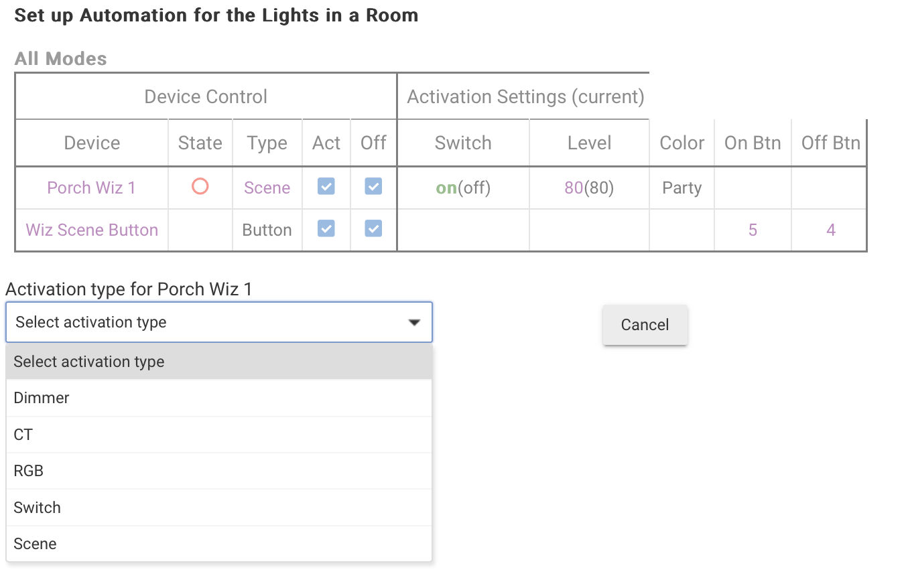Click the Scene type link for Porch Wiz 1

(x=267, y=188)
